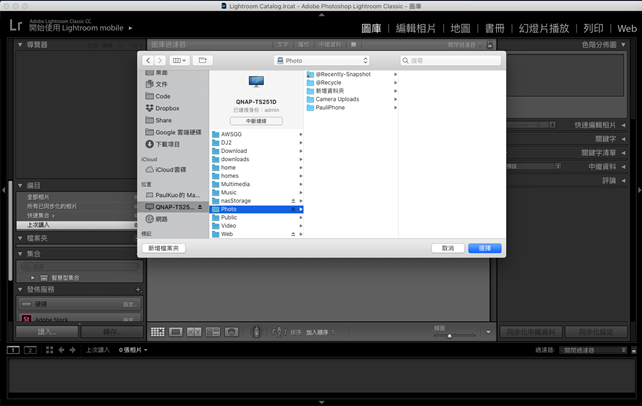Viewport: 642px width, 406px height.
Task: Collapse the 導覽器 Navigator panel
Action: pyautogui.click(x=20, y=45)
